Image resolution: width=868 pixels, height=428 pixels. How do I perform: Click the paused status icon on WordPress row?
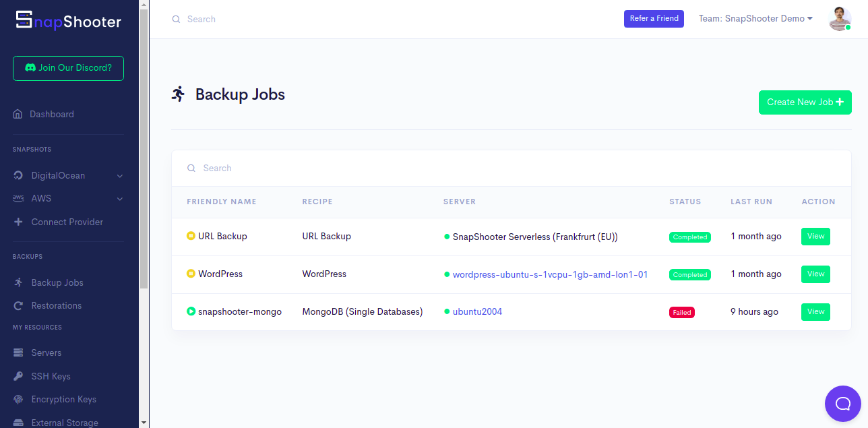pos(191,274)
